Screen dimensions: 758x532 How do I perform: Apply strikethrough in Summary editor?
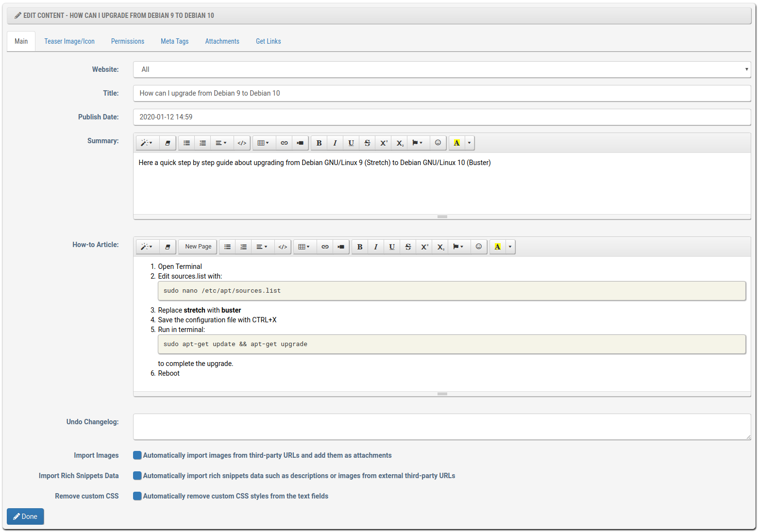point(367,143)
